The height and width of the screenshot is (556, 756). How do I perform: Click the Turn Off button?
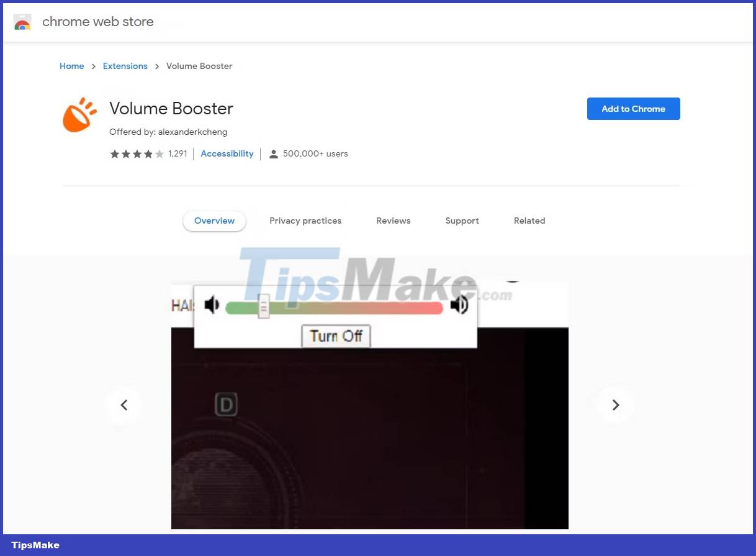click(336, 336)
